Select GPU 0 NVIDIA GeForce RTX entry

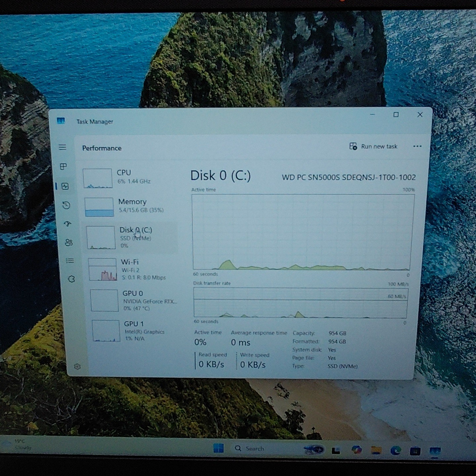(x=134, y=300)
